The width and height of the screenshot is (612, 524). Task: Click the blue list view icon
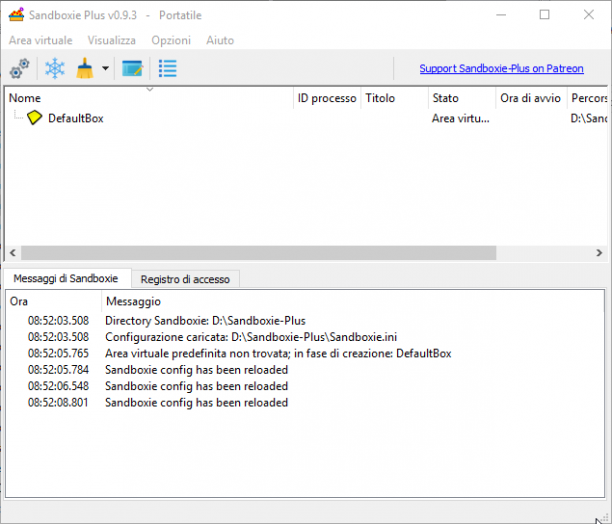(168, 68)
